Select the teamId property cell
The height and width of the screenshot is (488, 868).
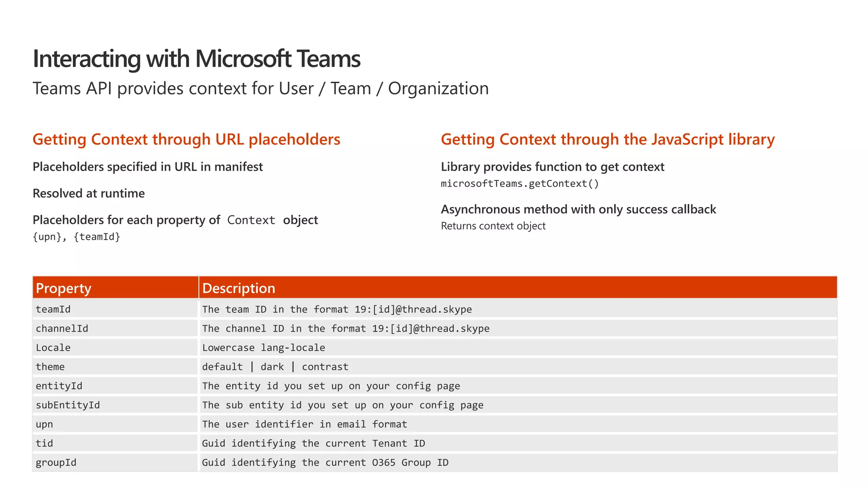[x=115, y=309]
